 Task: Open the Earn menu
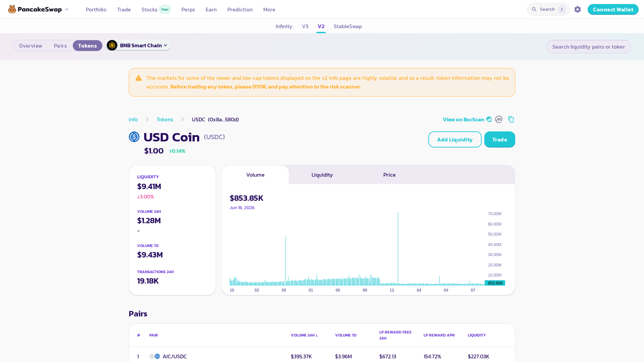tap(211, 9)
